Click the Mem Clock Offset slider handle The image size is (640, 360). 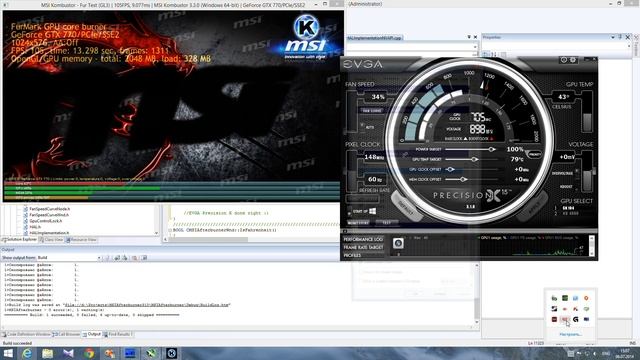[x=463, y=179]
